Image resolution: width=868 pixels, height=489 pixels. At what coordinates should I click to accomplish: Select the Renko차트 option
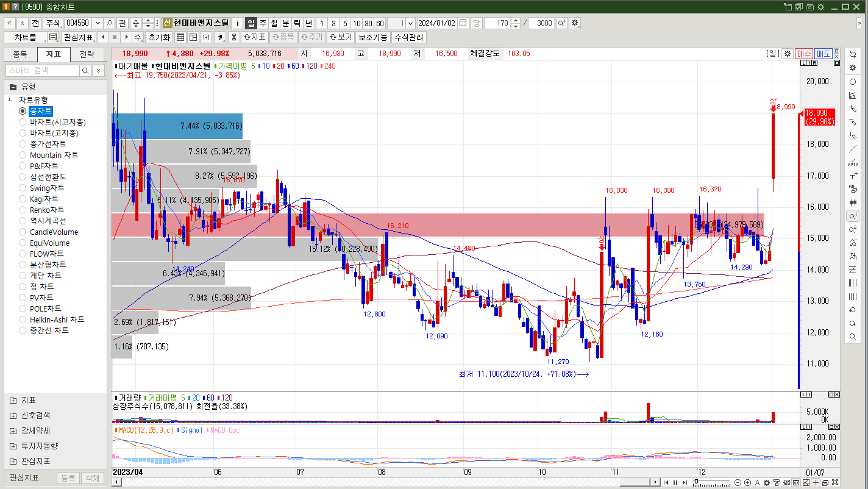click(47, 210)
